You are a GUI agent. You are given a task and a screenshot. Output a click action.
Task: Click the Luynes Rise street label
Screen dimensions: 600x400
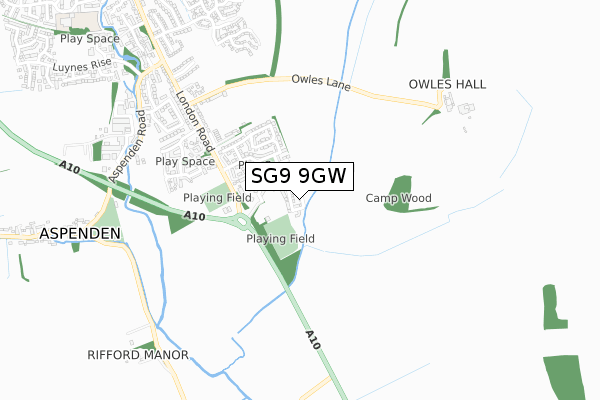click(82, 65)
